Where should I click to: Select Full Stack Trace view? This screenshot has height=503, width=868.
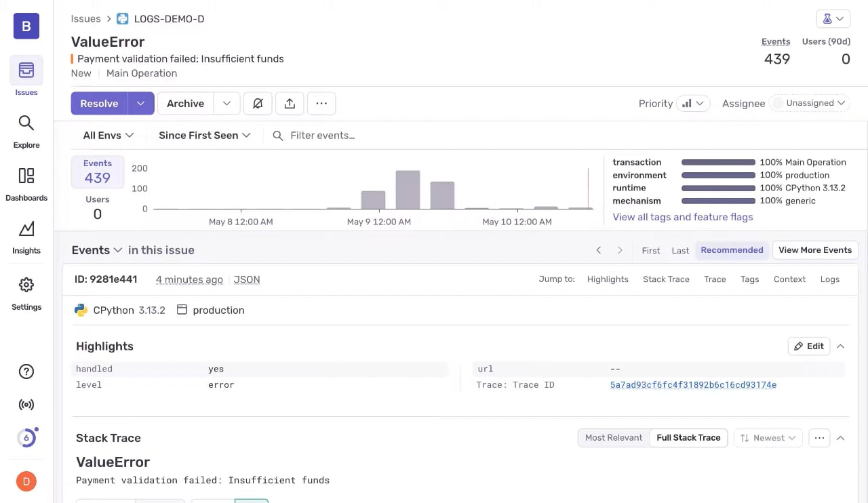[688, 438]
